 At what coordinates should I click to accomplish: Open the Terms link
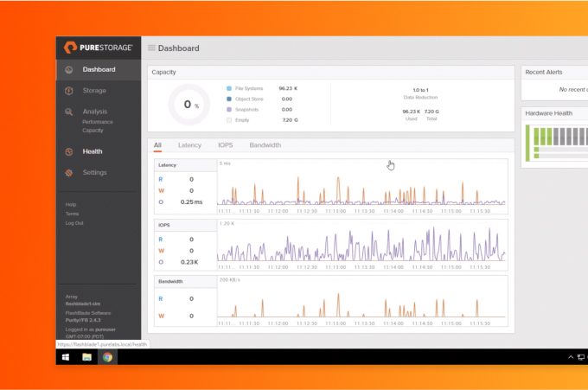(x=72, y=214)
